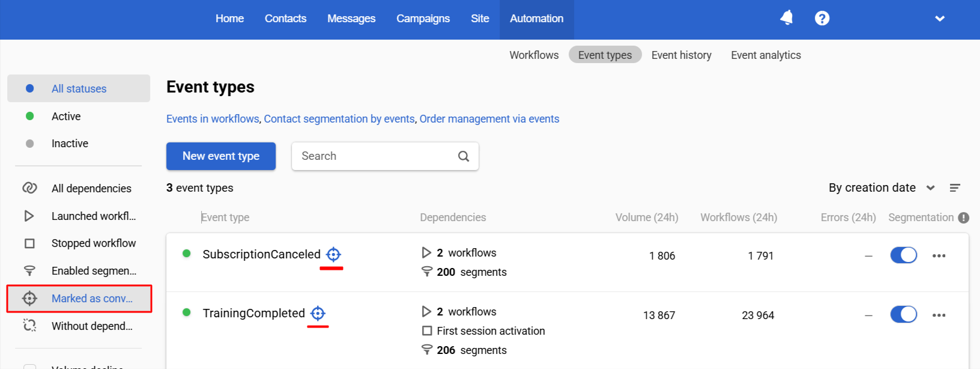Click the Segmentation info exclamation icon
This screenshot has width=980, height=369.
click(964, 218)
